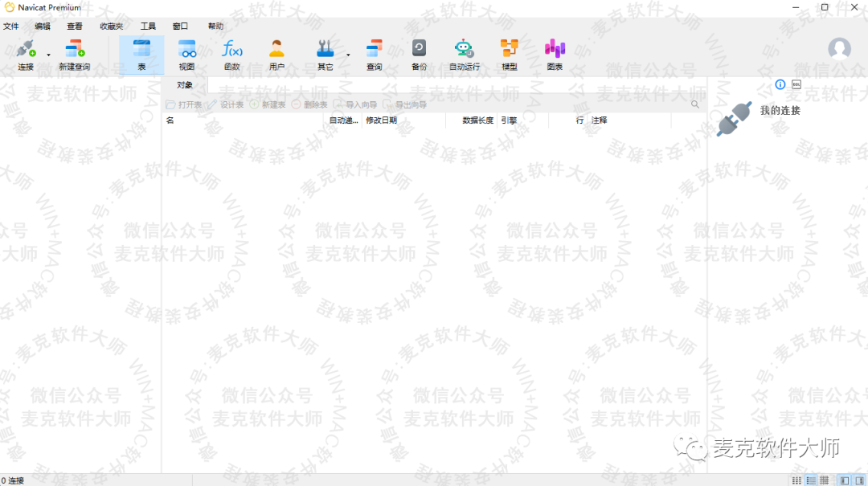Switch to 视图 (View) objects
The width and height of the screenshot is (868, 486).
[x=186, y=55]
